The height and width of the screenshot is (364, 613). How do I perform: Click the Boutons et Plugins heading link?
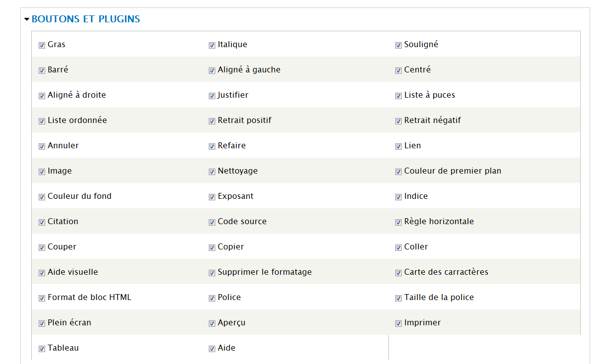pyautogui.click(x=86, y=19)
